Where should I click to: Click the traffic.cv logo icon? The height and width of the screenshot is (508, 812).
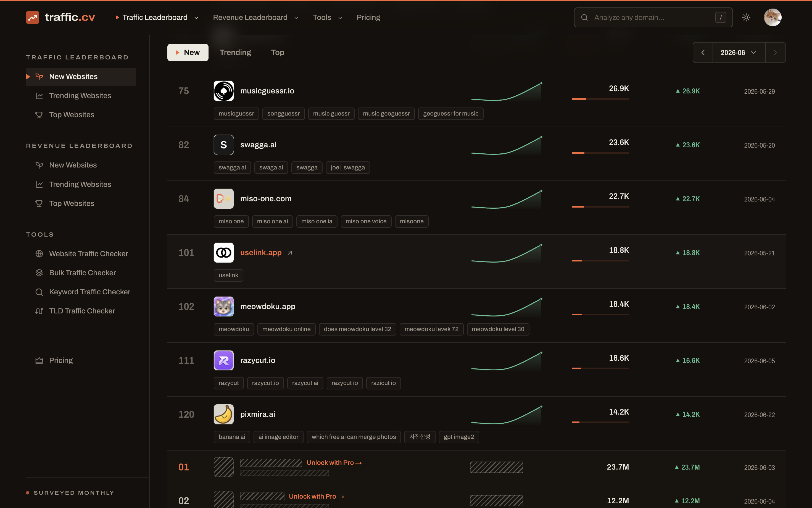tap(33, 17)
